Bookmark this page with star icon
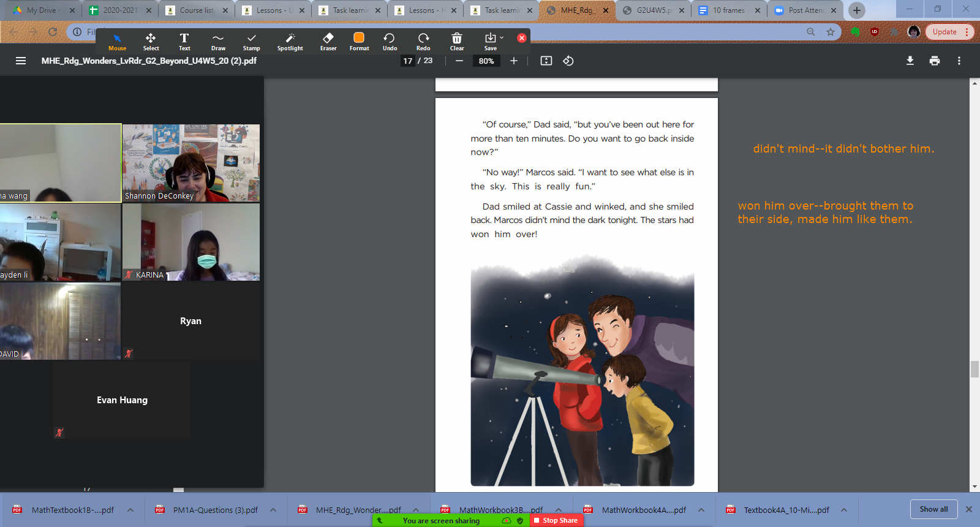Viewport: 980px width, 527px height. pos(831,32)
